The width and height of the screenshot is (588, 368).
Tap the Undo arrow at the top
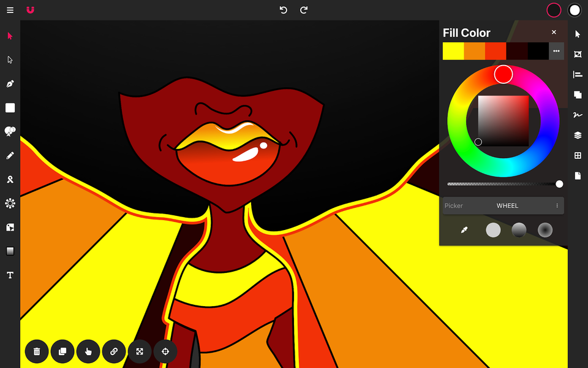[x=283, y=10]
